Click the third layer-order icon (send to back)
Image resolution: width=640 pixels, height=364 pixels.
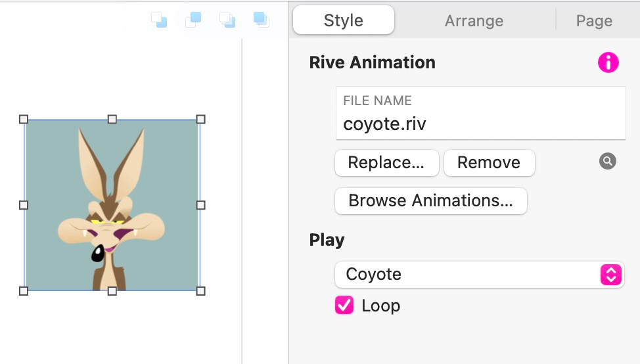click(x=227, y=20)
